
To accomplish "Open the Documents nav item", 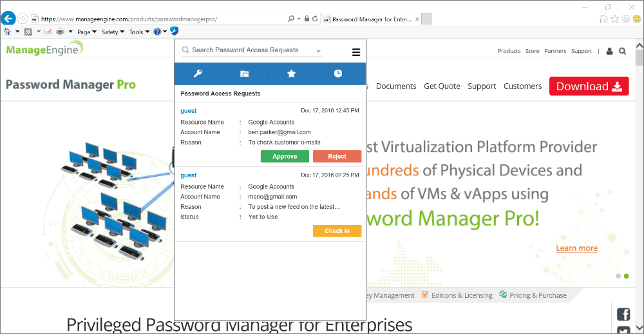I will point(396,86).
